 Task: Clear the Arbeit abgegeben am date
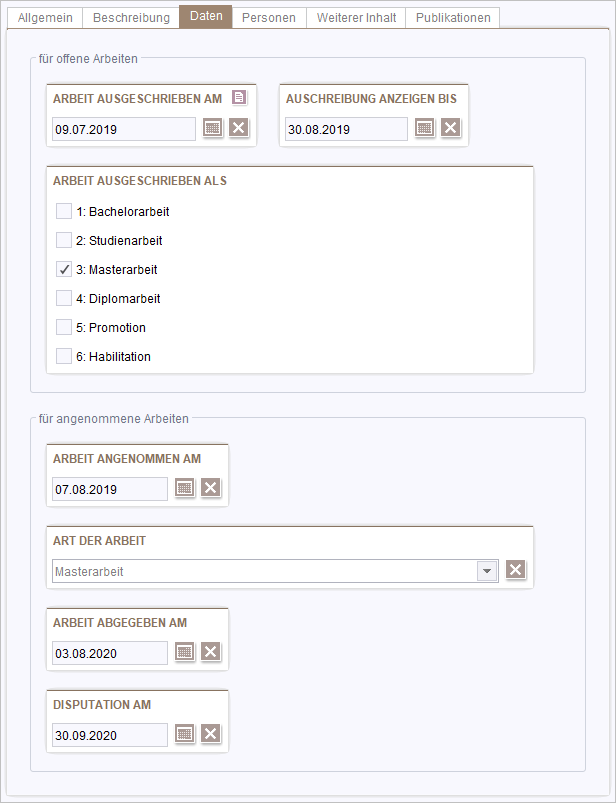tap(210, 652)
